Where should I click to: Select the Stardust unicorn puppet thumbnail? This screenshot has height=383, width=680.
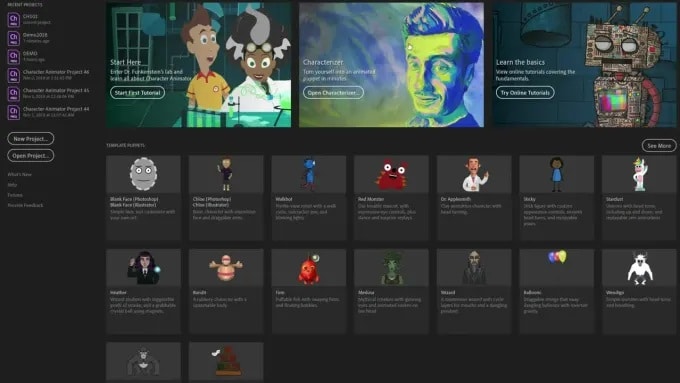(639, 174)
